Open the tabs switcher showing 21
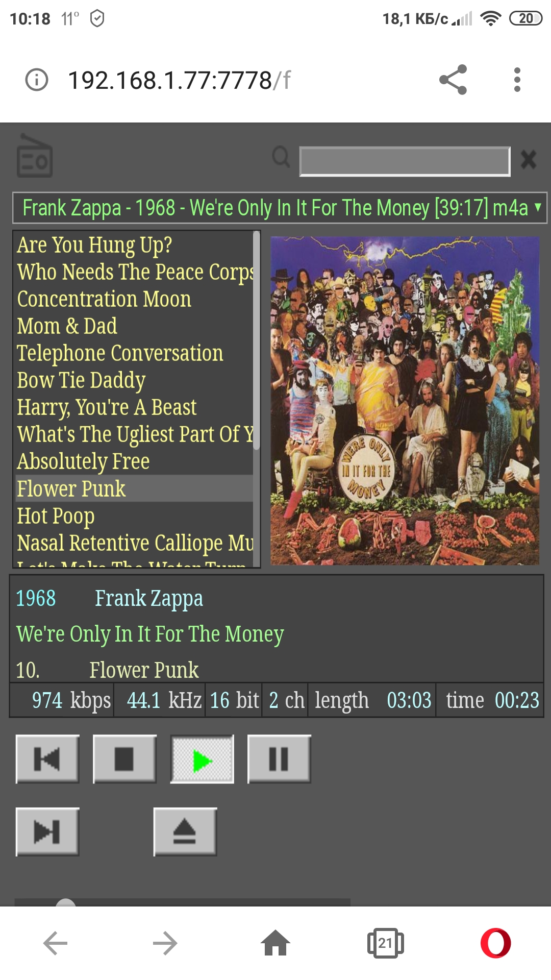551x980 pixels. tap(386, 943)
